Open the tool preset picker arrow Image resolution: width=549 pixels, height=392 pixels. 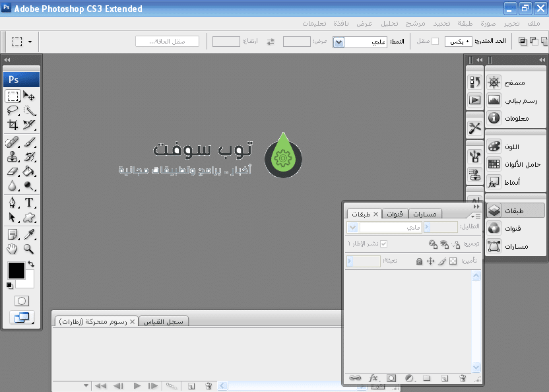pos(30,42)
